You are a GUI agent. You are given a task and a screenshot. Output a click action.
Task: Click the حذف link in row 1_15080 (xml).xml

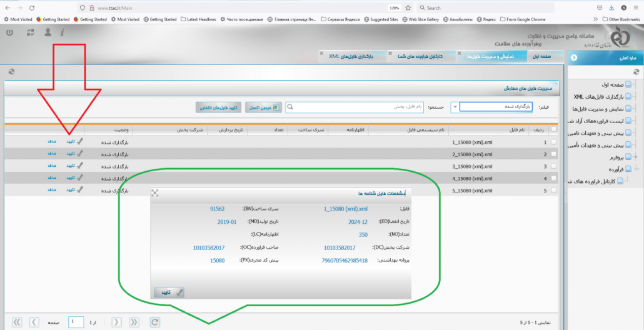pyautogui.click(x=51, y=142)
